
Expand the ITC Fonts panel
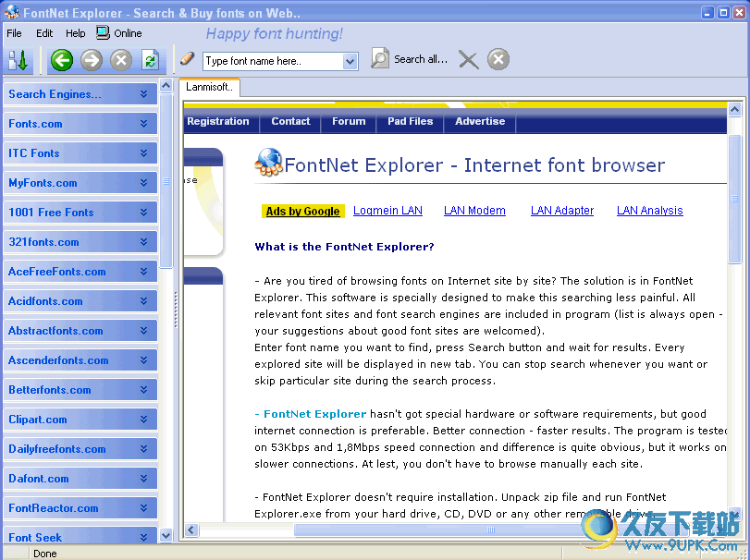point(80,153)
